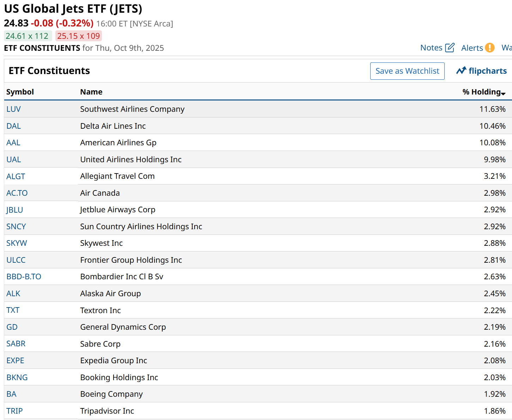Open the ALK symbol link
This screenshot has height=420, width=512.
pyautogui.click(x=13, y=293)
